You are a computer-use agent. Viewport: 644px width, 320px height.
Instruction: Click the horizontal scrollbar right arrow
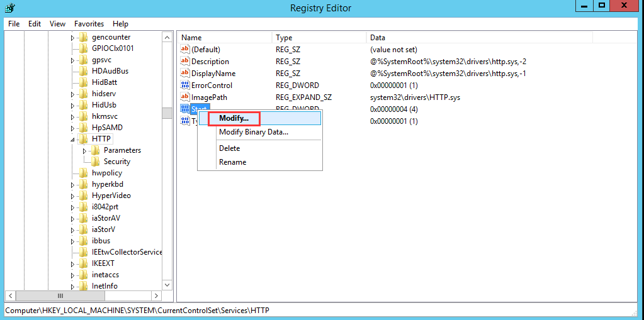point(157,295)
